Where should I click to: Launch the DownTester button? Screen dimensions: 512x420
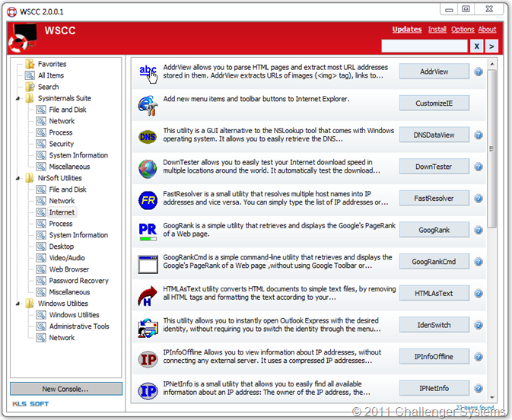(434, 167)
